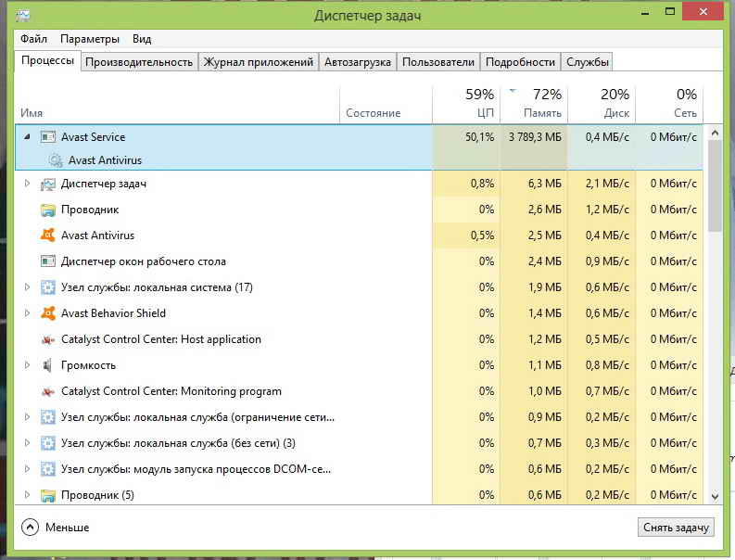Screen dimensions: 735x560
Task: Open the Параметры menu
Action: click(x=90, y=39)
